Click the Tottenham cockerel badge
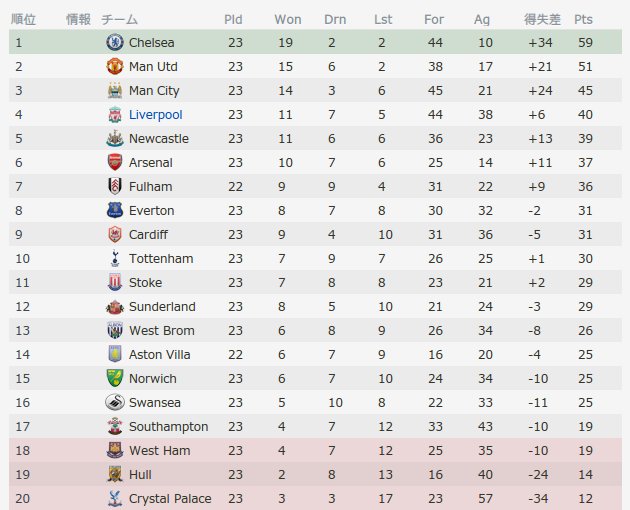 coord(115,258)
